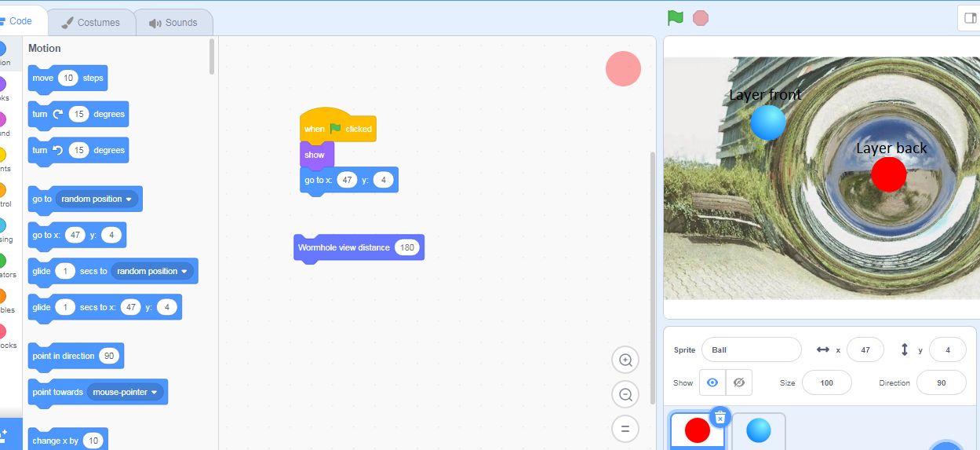Click the green flag to run
This screenshot has width=980, height=450.
click(675, 17)
